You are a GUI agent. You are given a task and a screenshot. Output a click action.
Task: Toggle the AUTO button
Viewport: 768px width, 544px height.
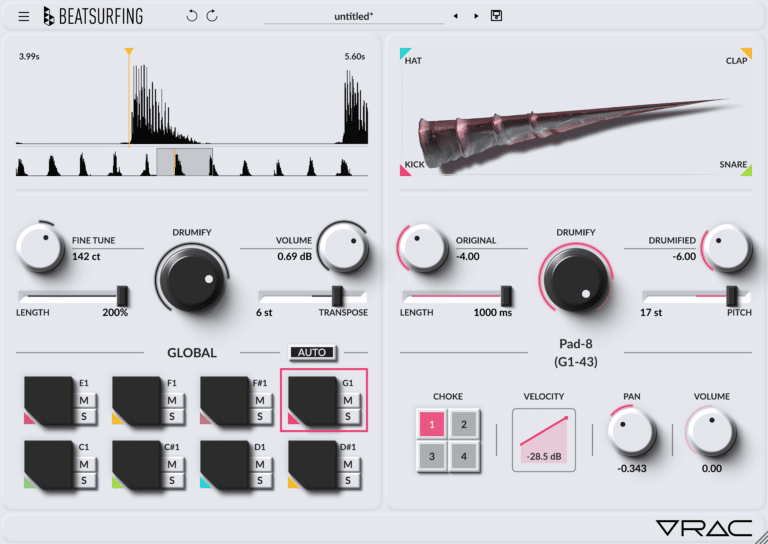point(312,352)
